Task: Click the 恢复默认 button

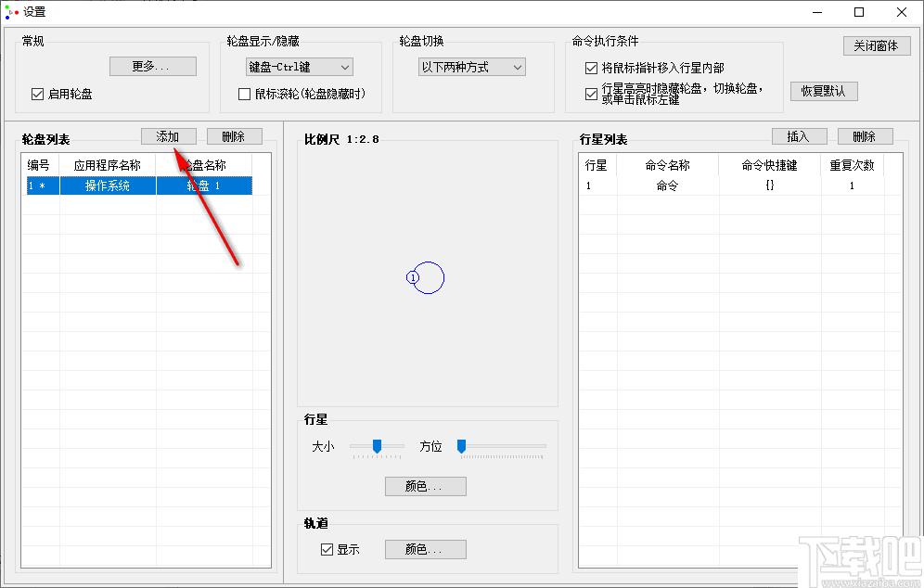Action: (823, 91)
